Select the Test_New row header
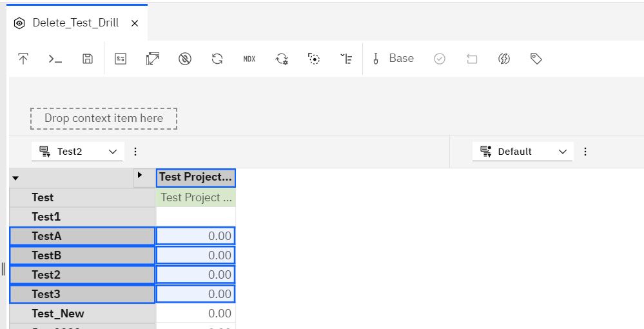644x329 pixels. pos(82,314)
